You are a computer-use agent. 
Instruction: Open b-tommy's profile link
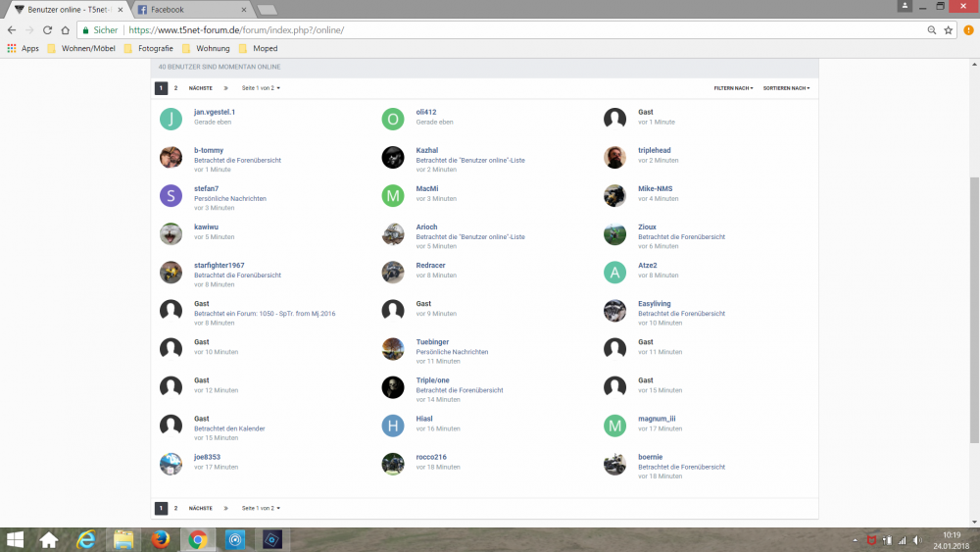(x=209, y=150)
